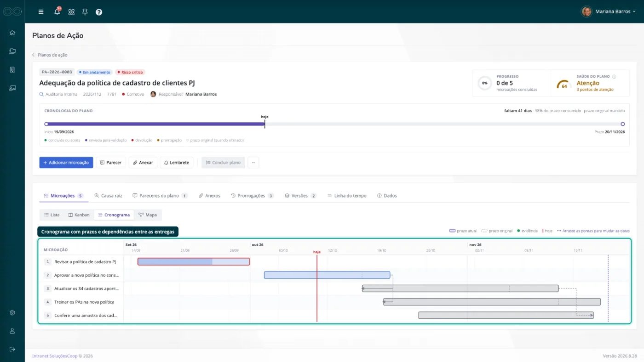Switch to Mapa view
644x362 pixels.
148,215
